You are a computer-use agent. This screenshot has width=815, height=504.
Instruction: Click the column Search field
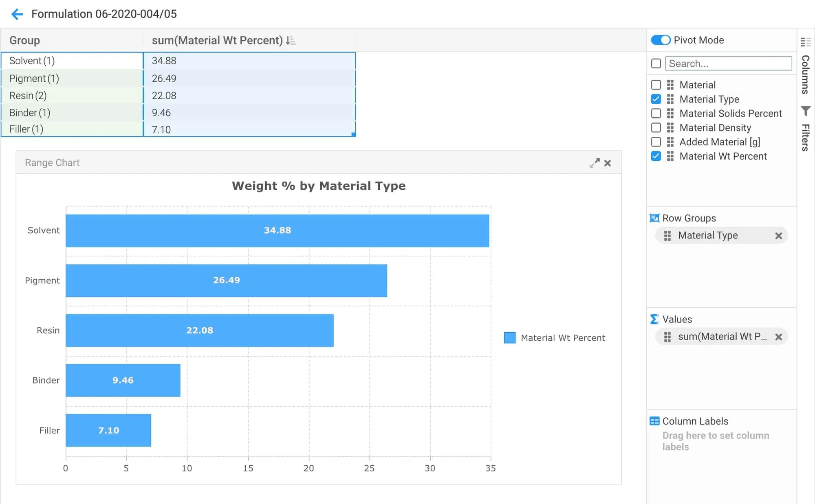point(729,64)
